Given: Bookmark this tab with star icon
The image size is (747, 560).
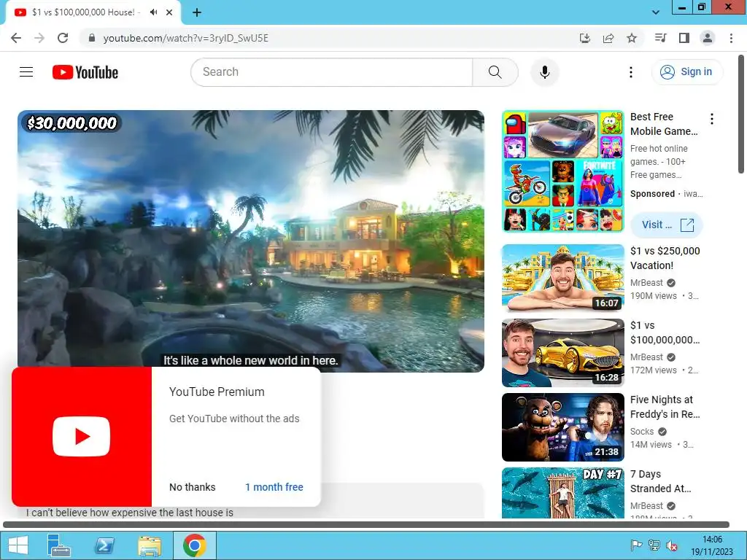Looking at the screenshot, I should click(x=632, y=38).
